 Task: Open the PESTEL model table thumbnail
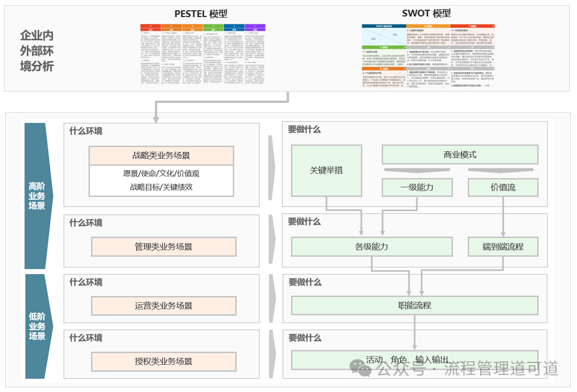point(203,56)
